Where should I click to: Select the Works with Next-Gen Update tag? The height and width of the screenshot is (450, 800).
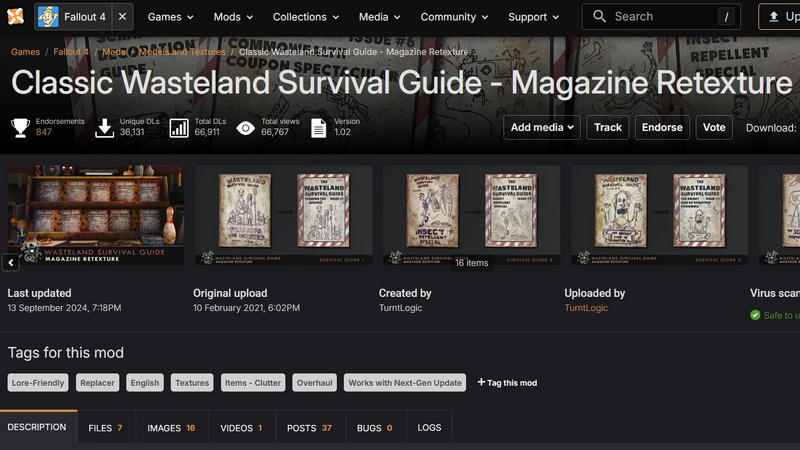pyautogui.click(x=405, y=383)
